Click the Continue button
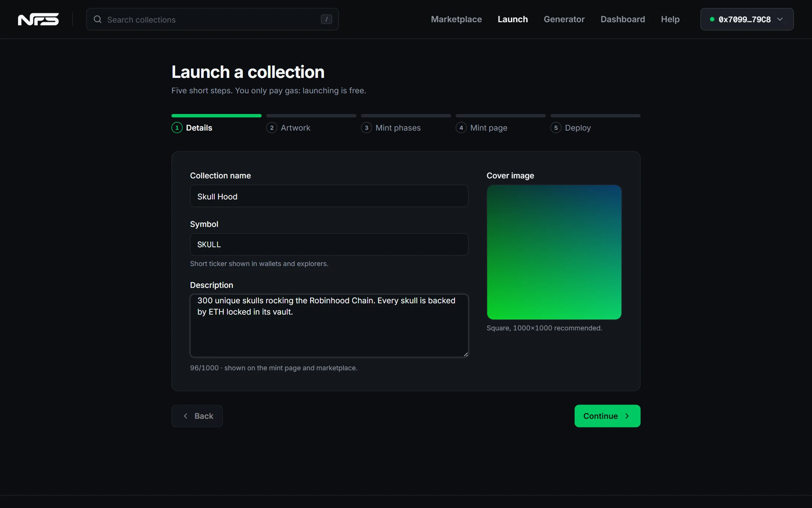Viewport: 812px width, 508px height. point(607,416)
